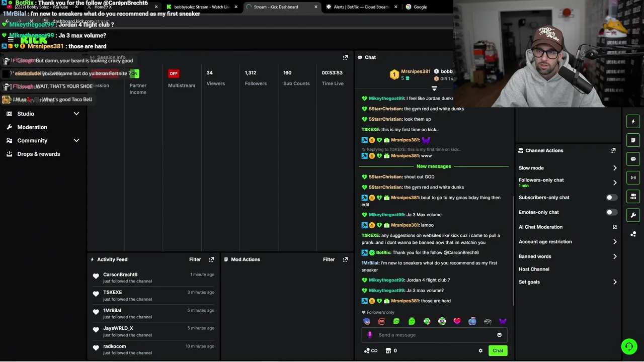Insert the red heart emote
The image size is (644, 362).
tap(457, 321)
